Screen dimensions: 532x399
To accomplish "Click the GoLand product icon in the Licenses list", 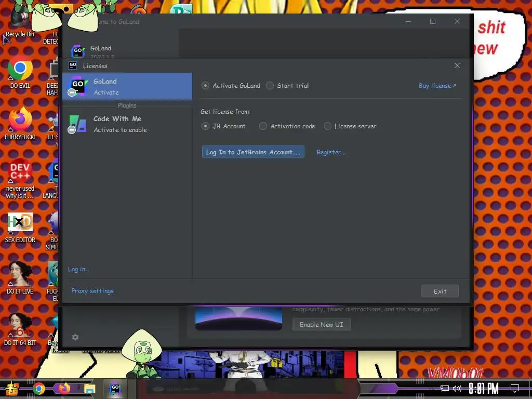I will click(x=78, y=86).
